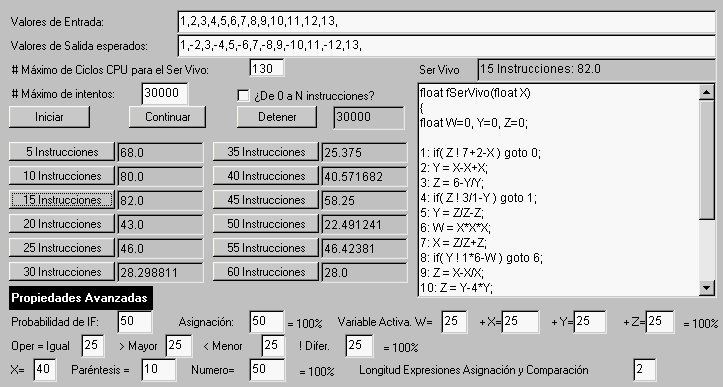Click the Asignación percentage field
The image size is (723, 387).
[267, 322]
